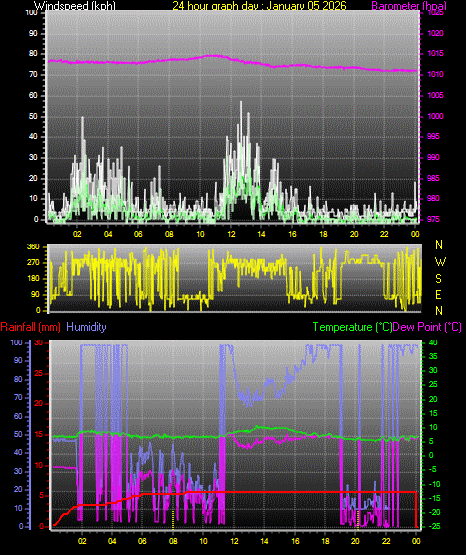Select the red 15 rainfall axis value
This screenshot has width=466, height=555.
(x=39, y=434)
